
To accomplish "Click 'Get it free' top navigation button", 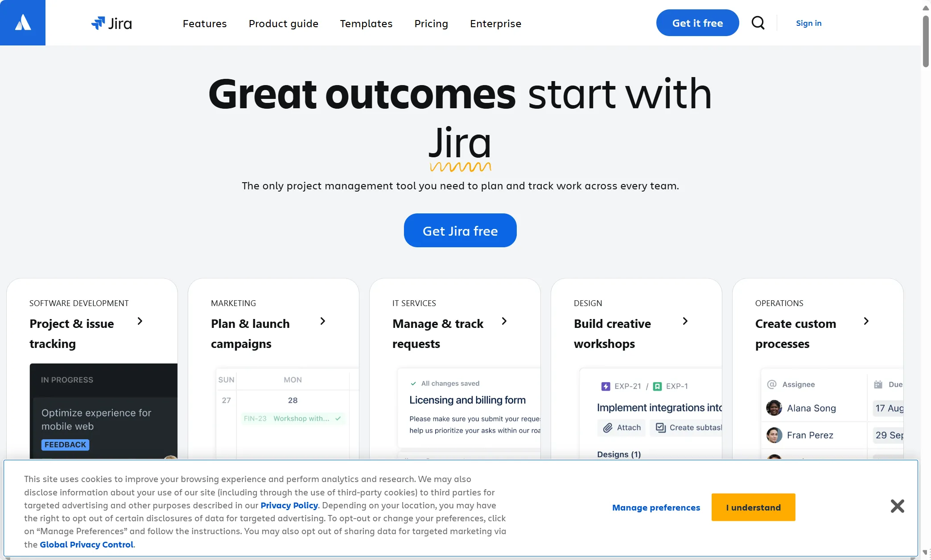I will coord(697,23).
